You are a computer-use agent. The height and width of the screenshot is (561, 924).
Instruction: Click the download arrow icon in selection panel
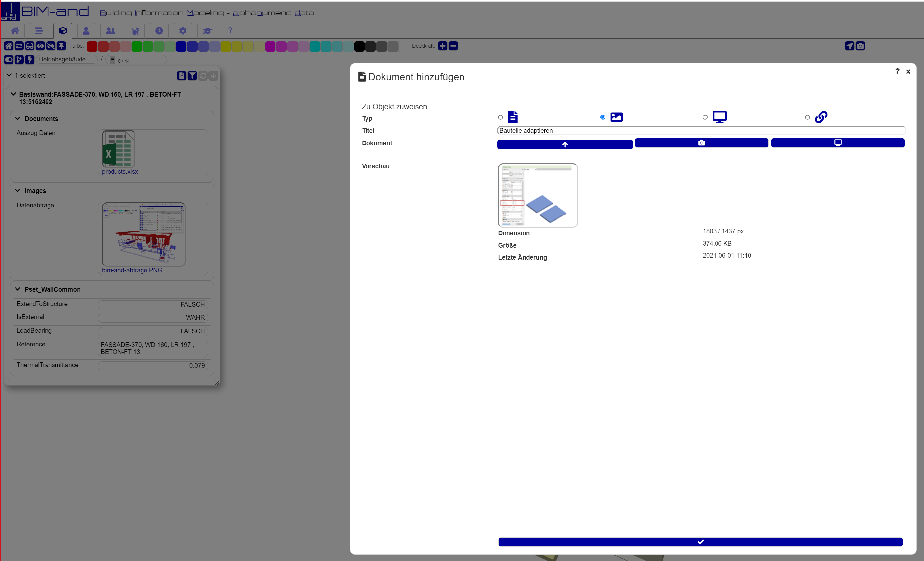(213, 76)
